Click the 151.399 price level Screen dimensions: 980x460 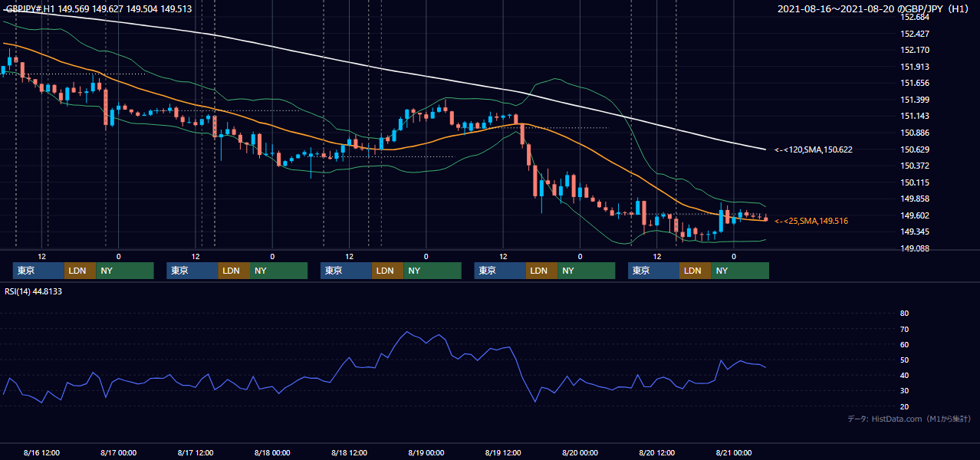(915, 100)
